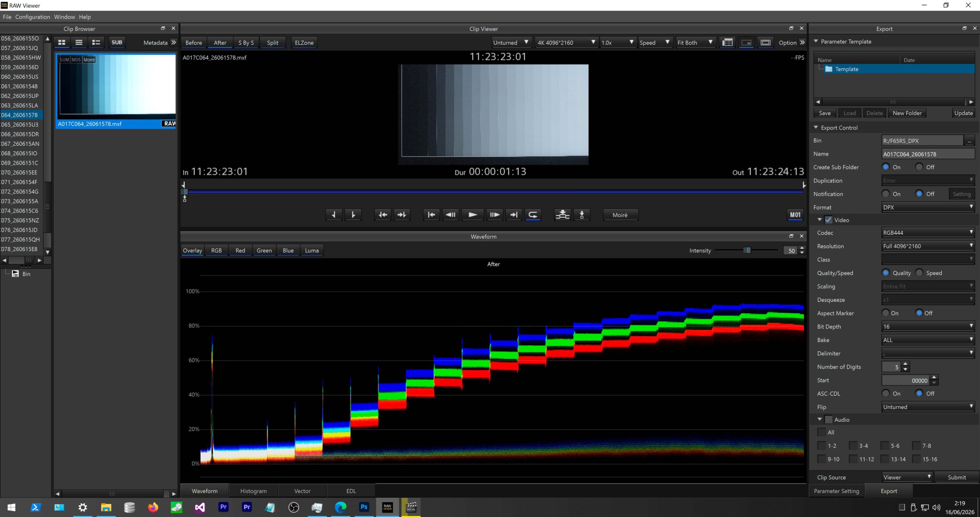Expand the Option chevron in Clip Viewer
980x517 pixels.
coord(802,43)
